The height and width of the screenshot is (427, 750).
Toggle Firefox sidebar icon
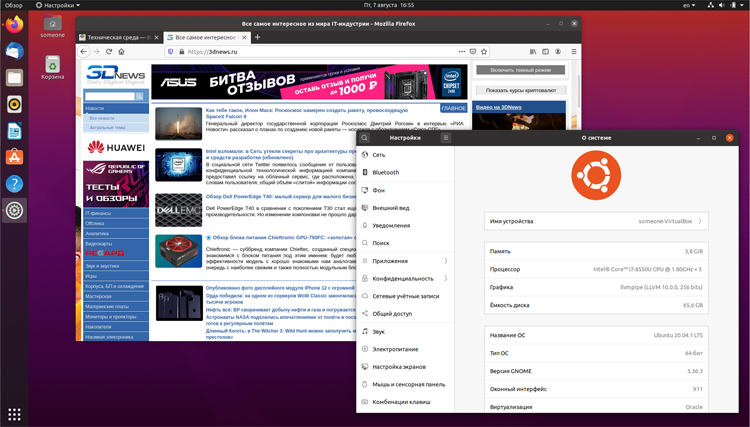tap(545, 52)
